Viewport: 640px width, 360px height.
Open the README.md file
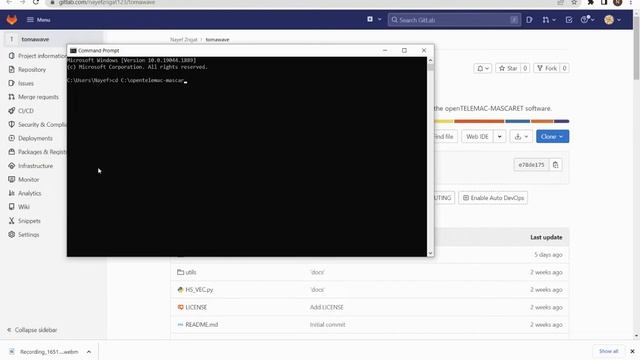(202, 325)
